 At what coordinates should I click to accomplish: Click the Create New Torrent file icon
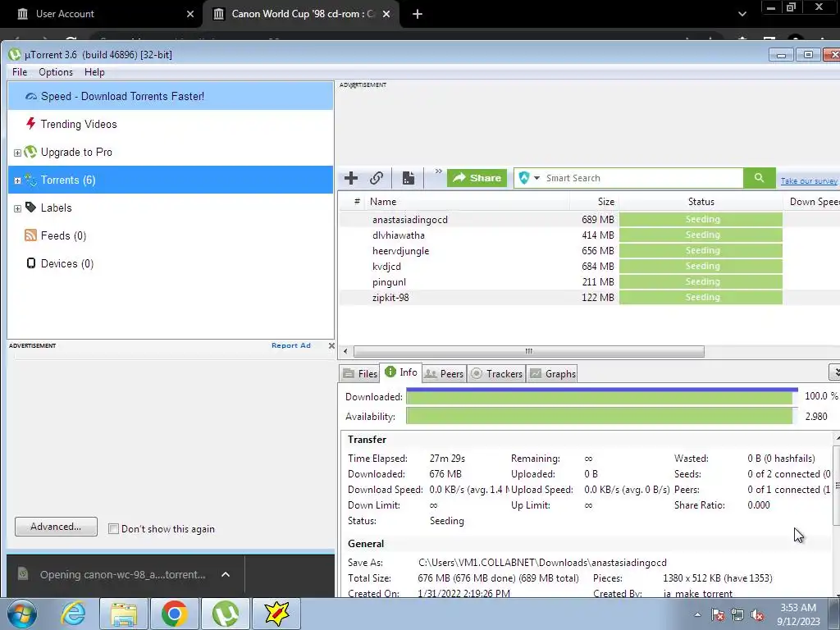409,178
